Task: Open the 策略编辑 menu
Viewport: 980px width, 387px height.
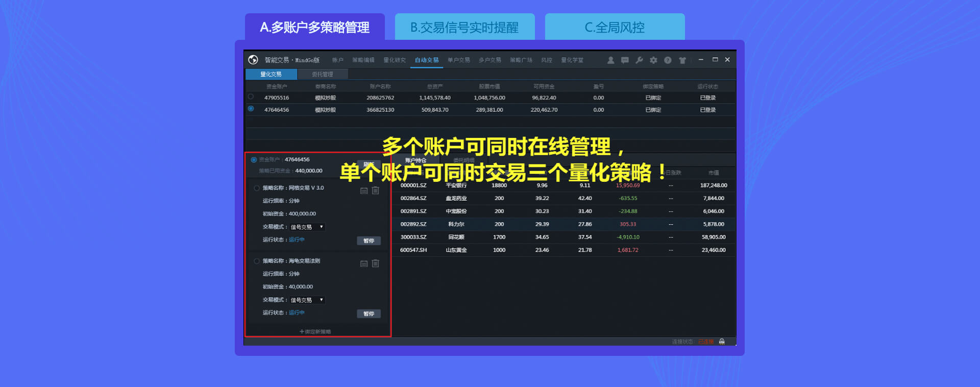Action: tap(363, 60)
